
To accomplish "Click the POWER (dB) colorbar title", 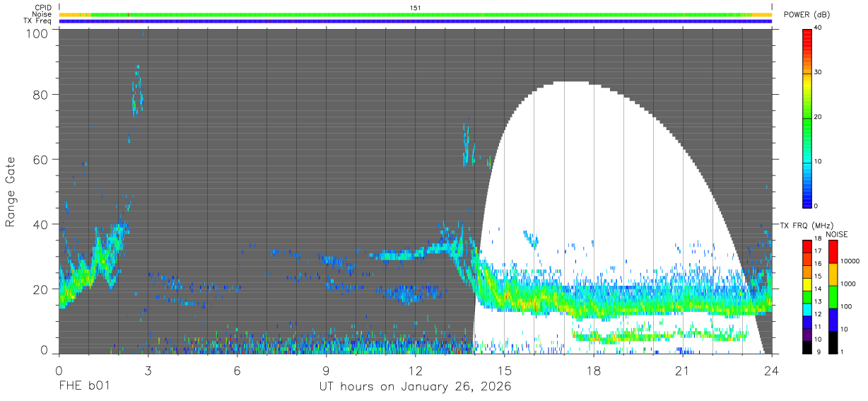I will 807,15.
